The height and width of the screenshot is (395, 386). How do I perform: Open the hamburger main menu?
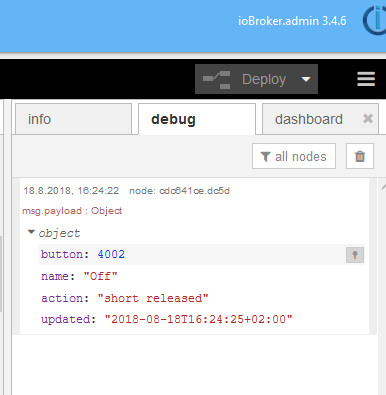[x=366, y=79]
